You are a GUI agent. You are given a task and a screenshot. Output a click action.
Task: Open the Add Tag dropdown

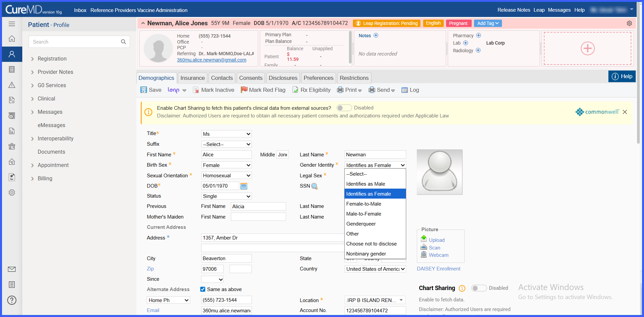[488, 23]
